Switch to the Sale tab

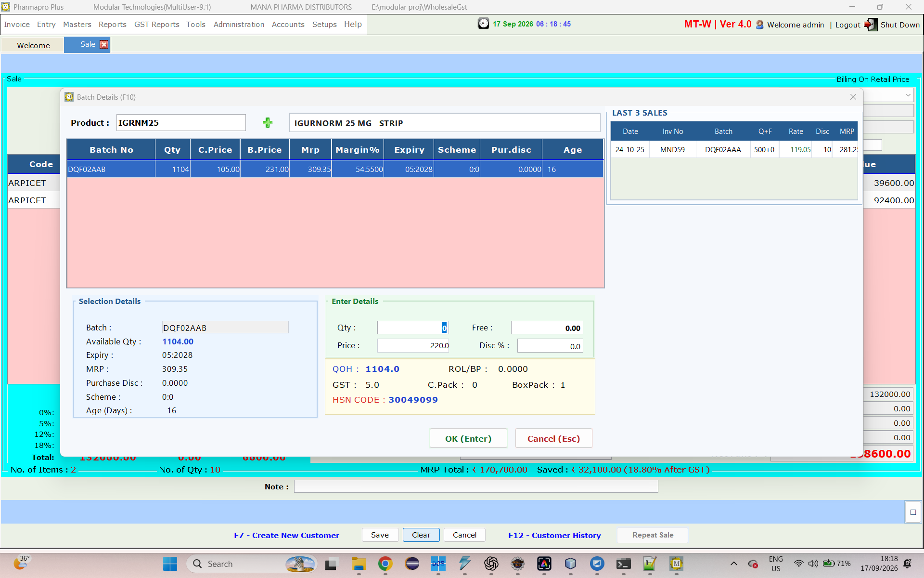coord(88,44)
